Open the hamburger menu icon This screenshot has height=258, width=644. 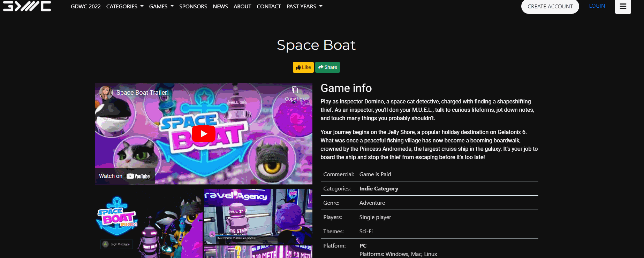click(x=623, y=6)
